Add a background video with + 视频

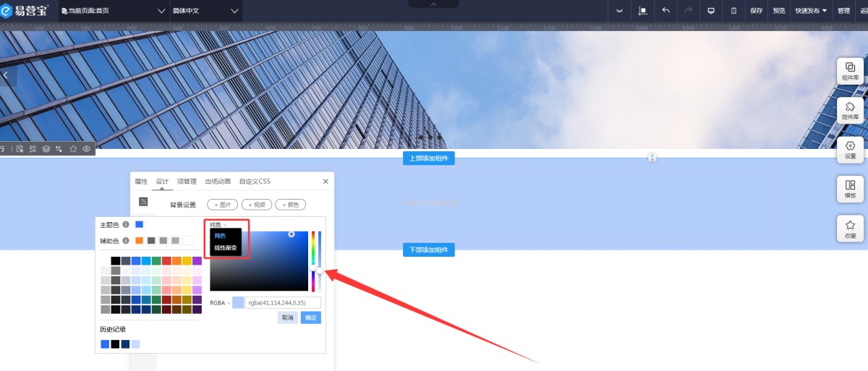(257, 205)
